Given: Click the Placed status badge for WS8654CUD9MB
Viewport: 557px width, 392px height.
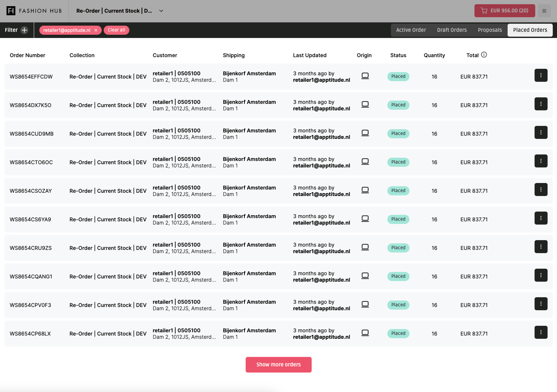Looking at the screenshot, I should pos(398,133).
